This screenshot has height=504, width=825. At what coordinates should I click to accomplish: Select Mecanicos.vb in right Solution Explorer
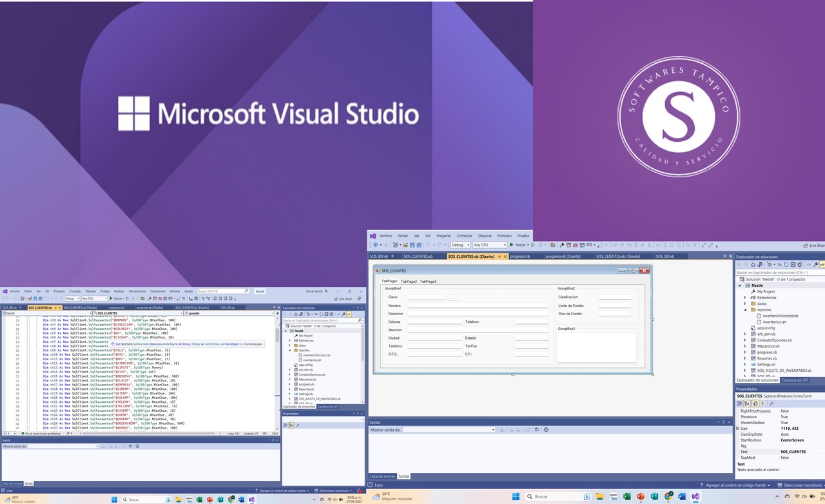pos(767,346)
